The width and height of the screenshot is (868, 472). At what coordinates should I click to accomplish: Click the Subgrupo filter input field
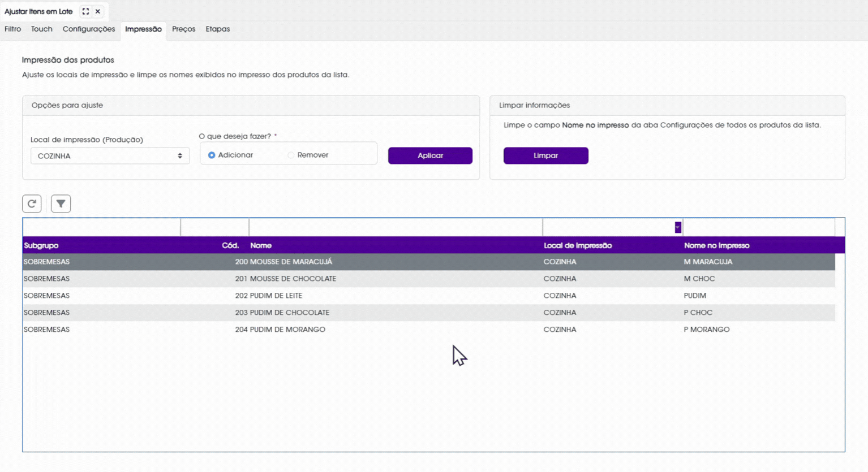(x=101, y=227)
